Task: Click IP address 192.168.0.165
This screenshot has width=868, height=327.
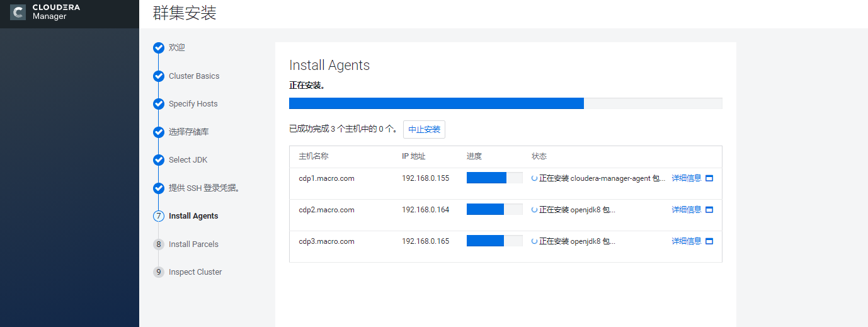Action: (x=426, y=241)
